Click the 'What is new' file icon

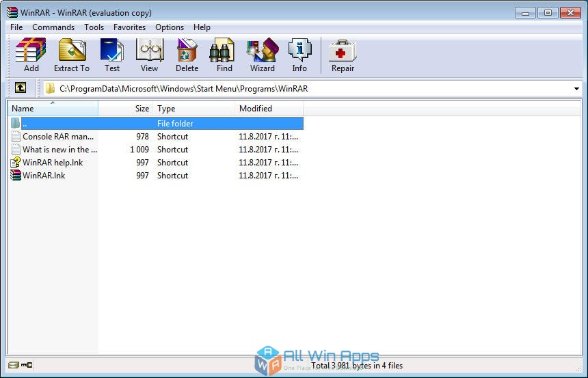tap(16, 149)
